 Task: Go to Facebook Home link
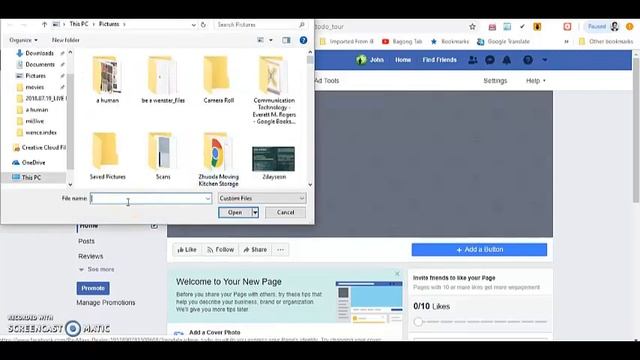[403, 60]
